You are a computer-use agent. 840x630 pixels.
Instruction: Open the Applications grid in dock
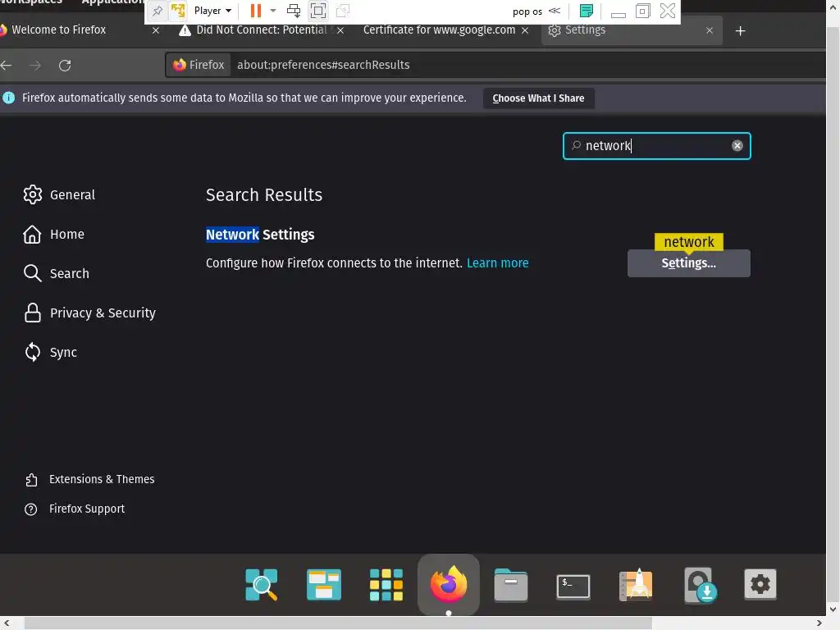click(x=386, y=584)
